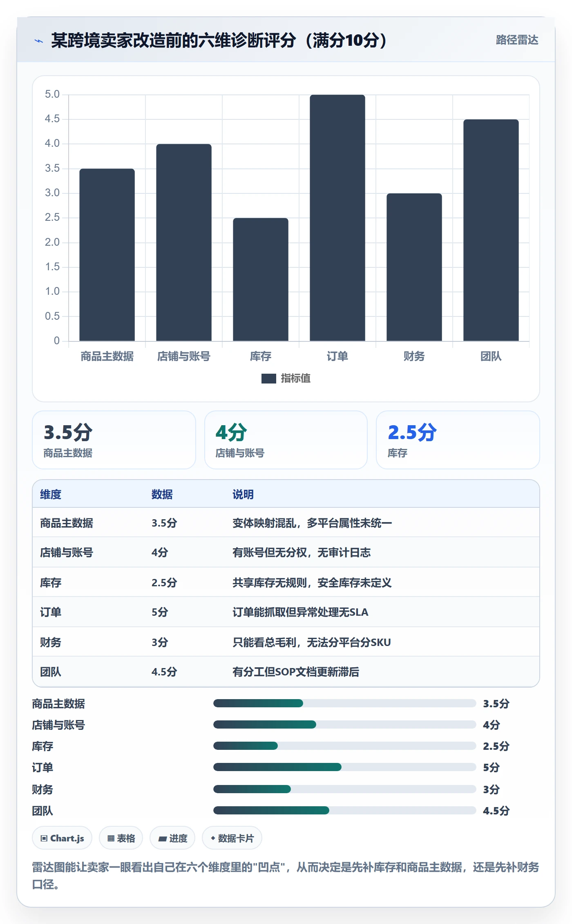Click the 5分 value in 订单 table row
The height and width of the screenshot is (924, 572).
click(x=160, y=612)
